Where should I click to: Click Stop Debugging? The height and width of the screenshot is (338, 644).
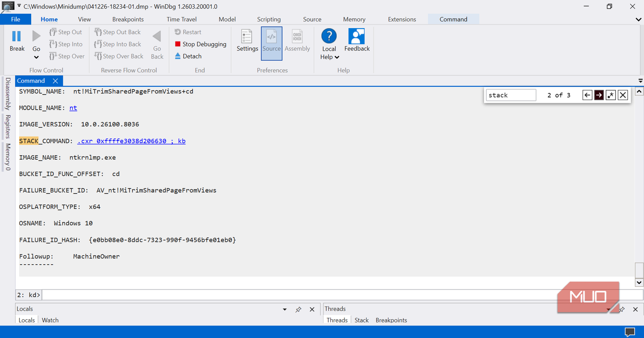[201, 44]
